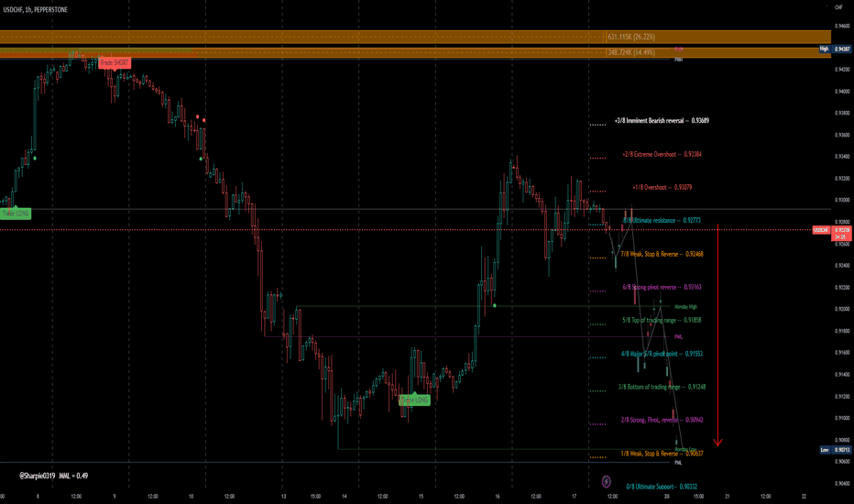Viewport: 854px width, 504px height.
Task: Click the green dot marker on the Monday High line
Action: 495,306
